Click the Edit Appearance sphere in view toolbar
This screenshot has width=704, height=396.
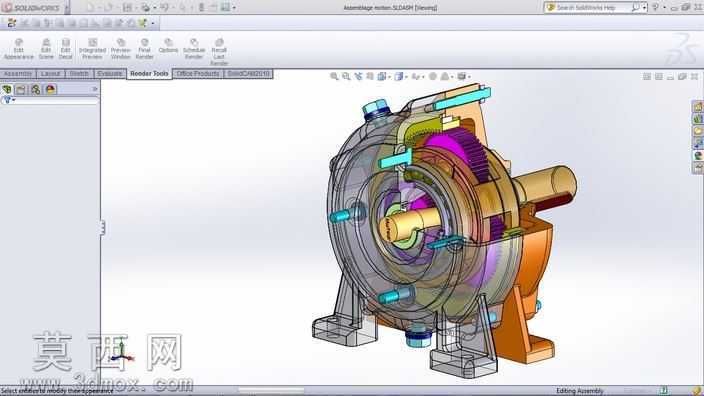[433, 76]
